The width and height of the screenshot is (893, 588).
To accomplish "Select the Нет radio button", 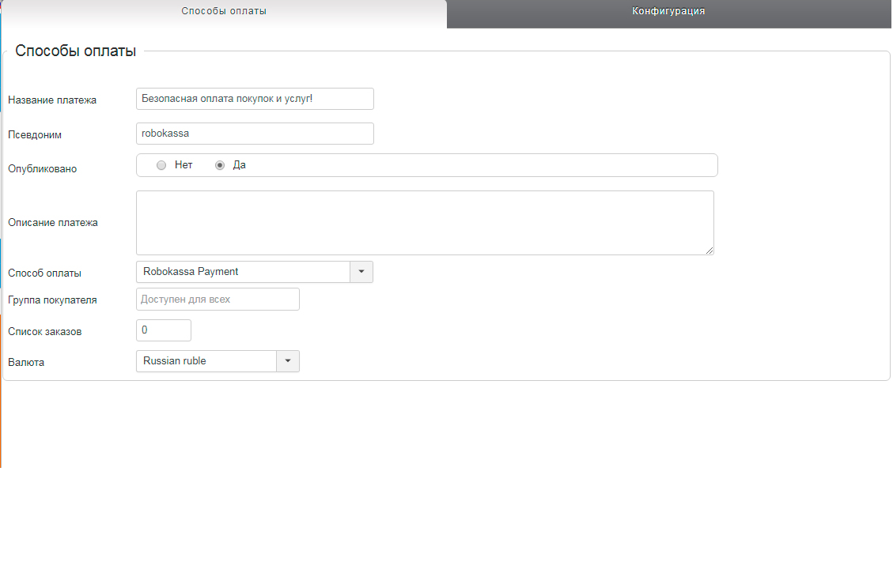I will (161, 165).
